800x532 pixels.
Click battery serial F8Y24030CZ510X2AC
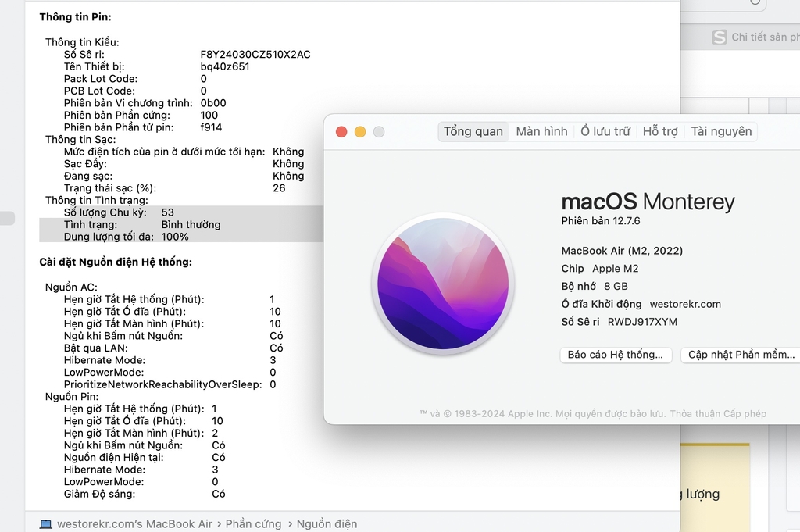coord(255,55)
